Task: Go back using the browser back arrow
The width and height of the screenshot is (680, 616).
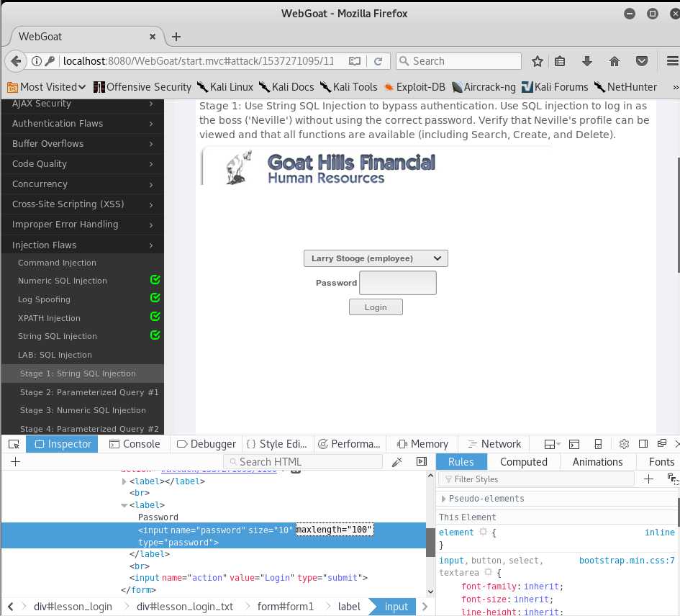Action: point(16,61)
